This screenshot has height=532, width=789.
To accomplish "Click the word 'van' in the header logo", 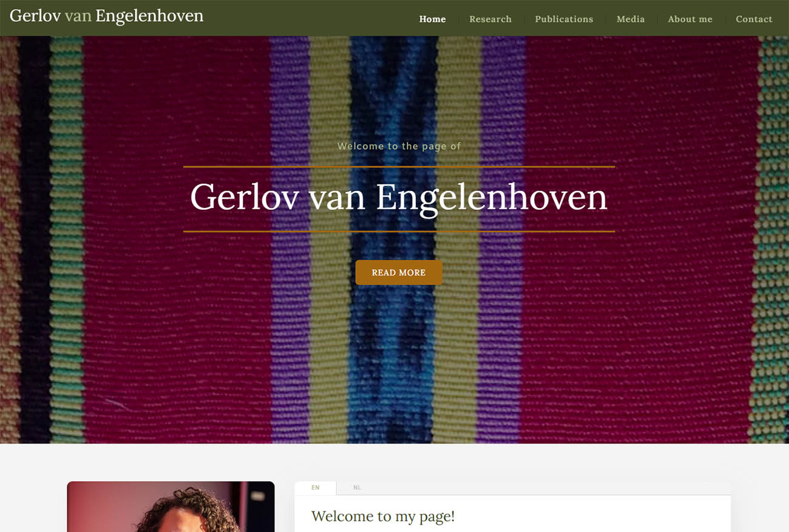I will click(x=78, y=16).
